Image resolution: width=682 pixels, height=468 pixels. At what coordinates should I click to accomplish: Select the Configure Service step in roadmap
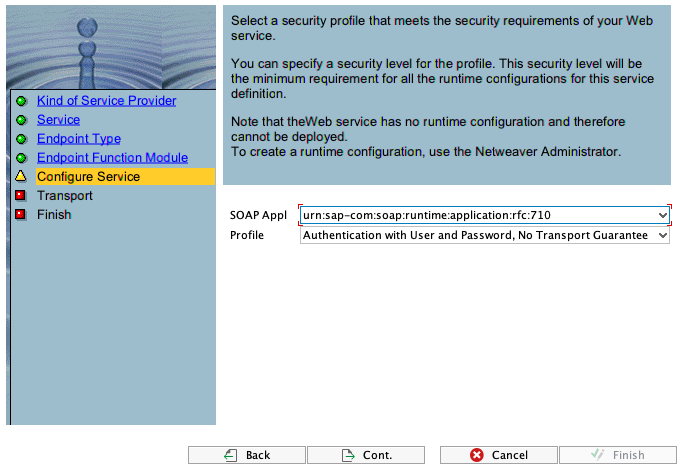(88, 177)
